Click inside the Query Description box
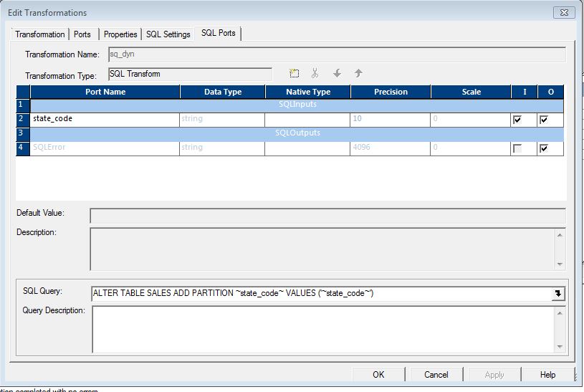This screenshot has width=584, height=392. pos(323,329)
